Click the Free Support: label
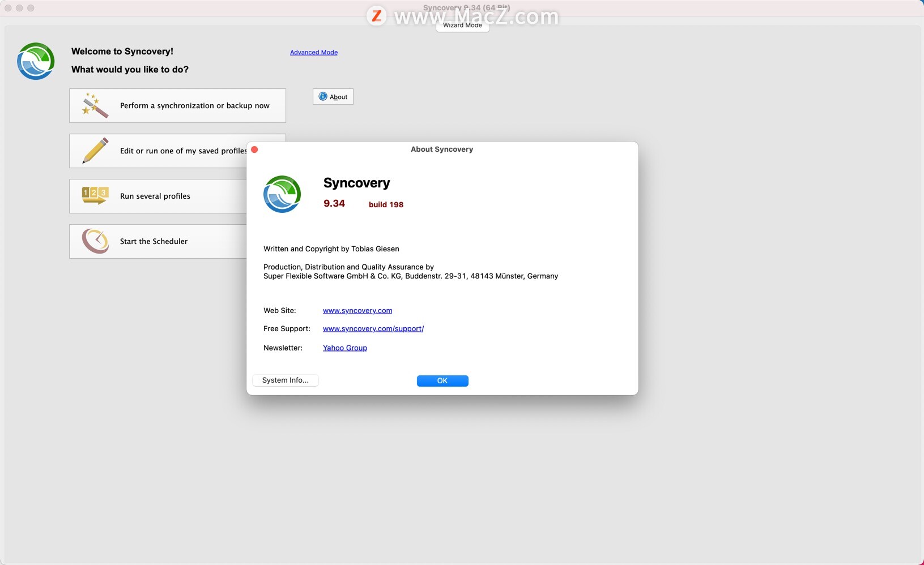 coord(287,328)
